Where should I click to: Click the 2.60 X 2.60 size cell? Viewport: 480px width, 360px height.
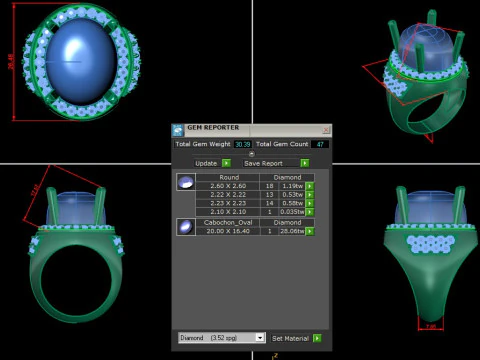(228, 186)
